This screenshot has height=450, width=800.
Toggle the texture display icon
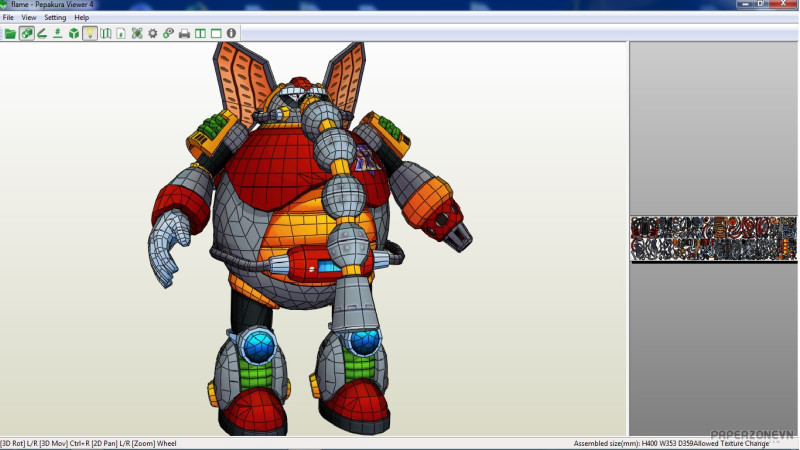click(27, 34)
